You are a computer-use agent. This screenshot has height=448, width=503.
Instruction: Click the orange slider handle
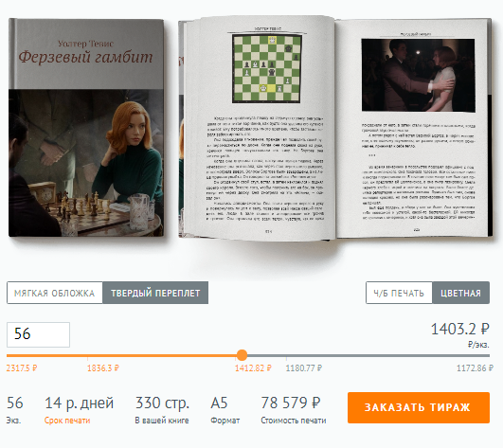pyautogui.click(x=242, y=355)
